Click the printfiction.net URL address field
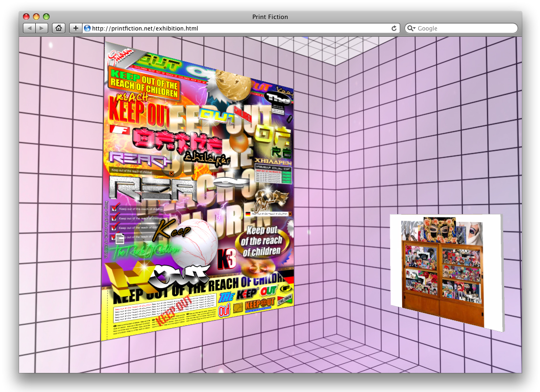This screenshot has height=392, width=540. tap(239, 28)
